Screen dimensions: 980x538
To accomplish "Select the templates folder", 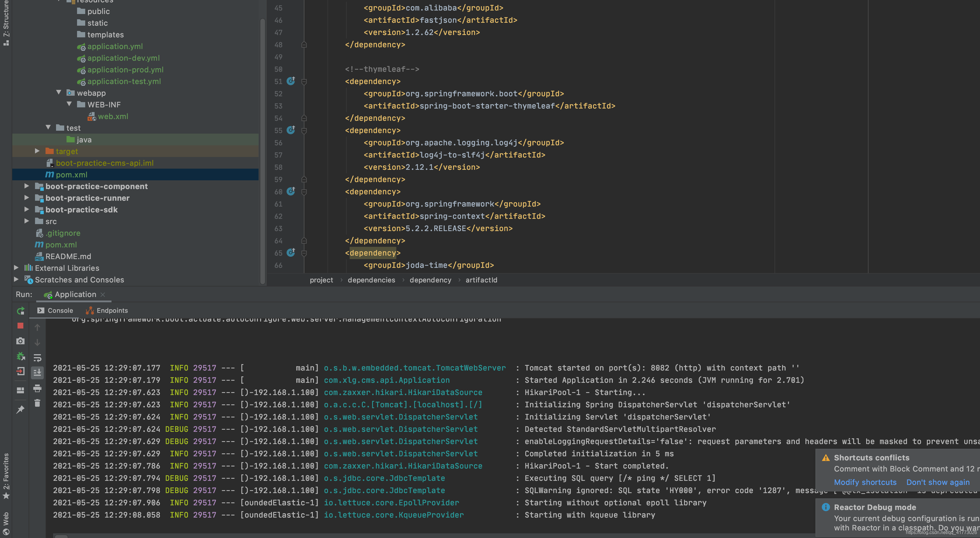I will point(105,35).
